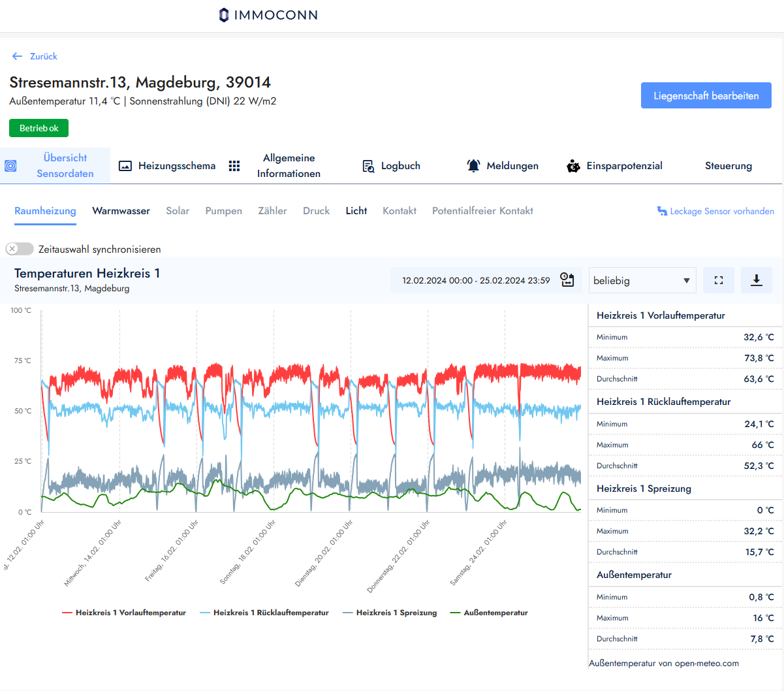This screenshot has height=691, width=784.
Task: Click the Logbuch document search icon
Action: [x=368, y=166]
